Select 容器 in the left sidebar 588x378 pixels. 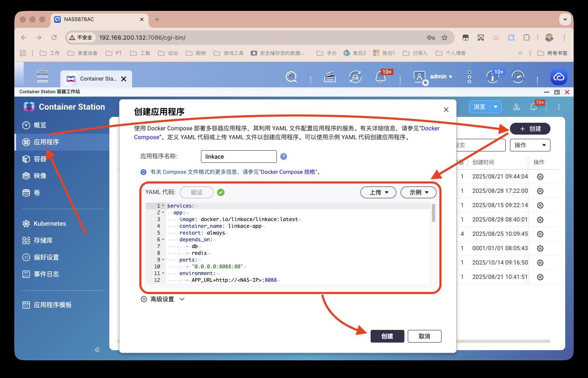pyautogui.click(x=40, y=159)
